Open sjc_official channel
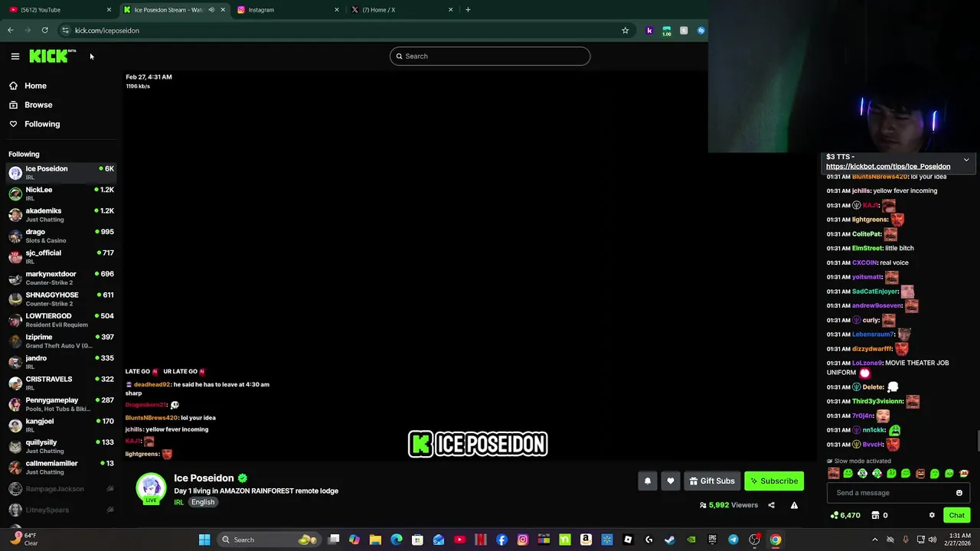 61,257
